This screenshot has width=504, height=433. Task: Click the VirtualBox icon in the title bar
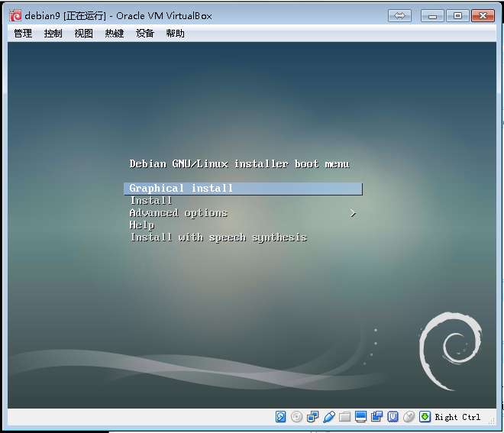(15, 15)
